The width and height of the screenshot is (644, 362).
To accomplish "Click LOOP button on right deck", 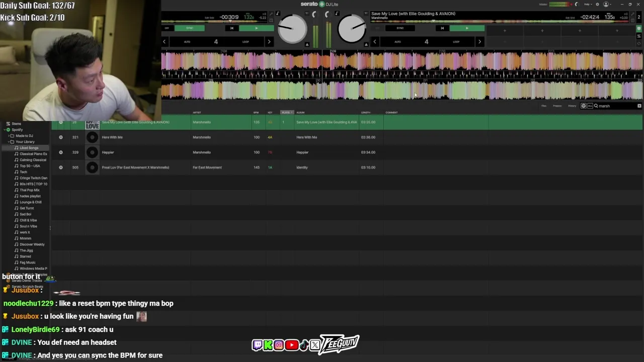I will [x=456, y=42].
